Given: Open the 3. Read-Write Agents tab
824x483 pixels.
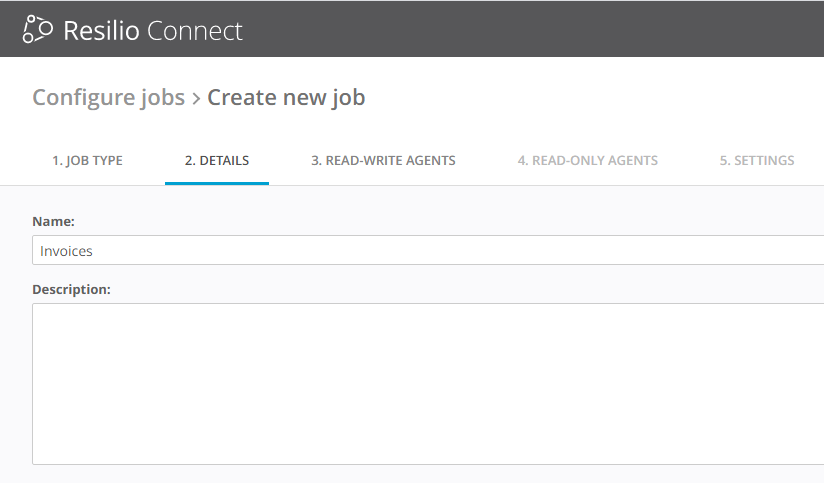Looking at the screenshot, I should click(383, 160).
